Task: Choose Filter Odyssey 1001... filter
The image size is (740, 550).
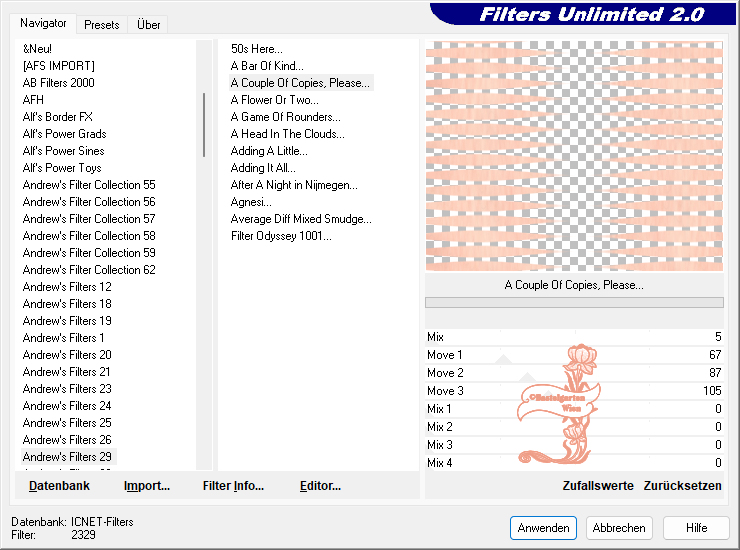Action: coord(281,236)
